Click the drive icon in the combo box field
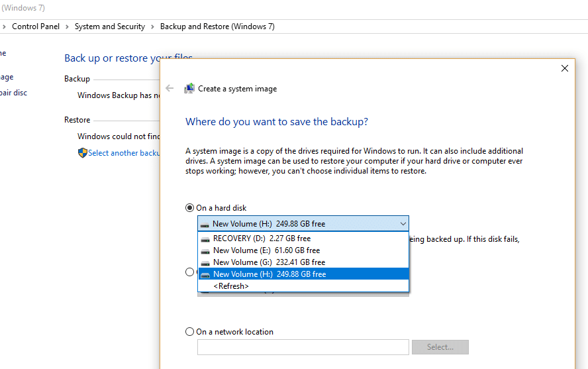Viewport: 588px width, 369px height. [205, 224]
